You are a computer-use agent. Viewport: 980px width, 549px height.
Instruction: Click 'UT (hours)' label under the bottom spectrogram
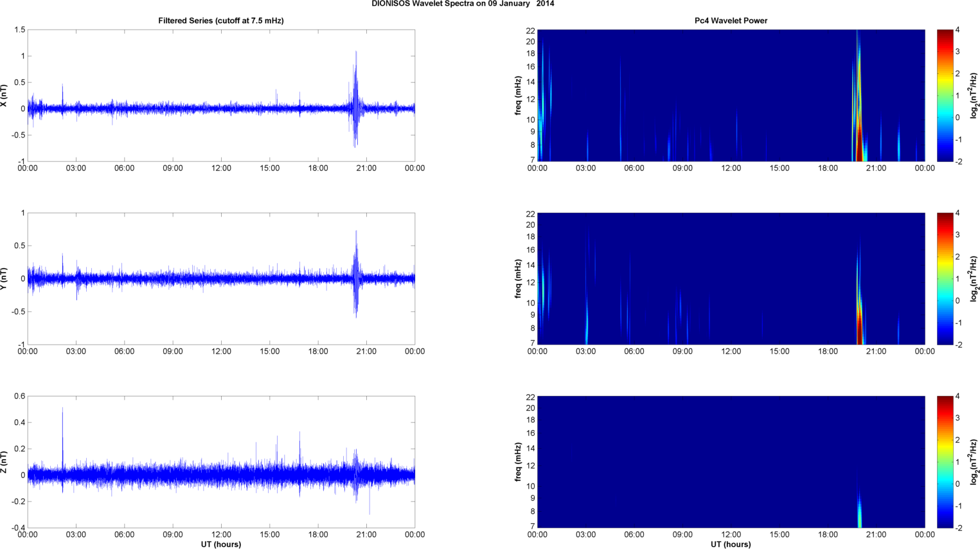point(731,544)
